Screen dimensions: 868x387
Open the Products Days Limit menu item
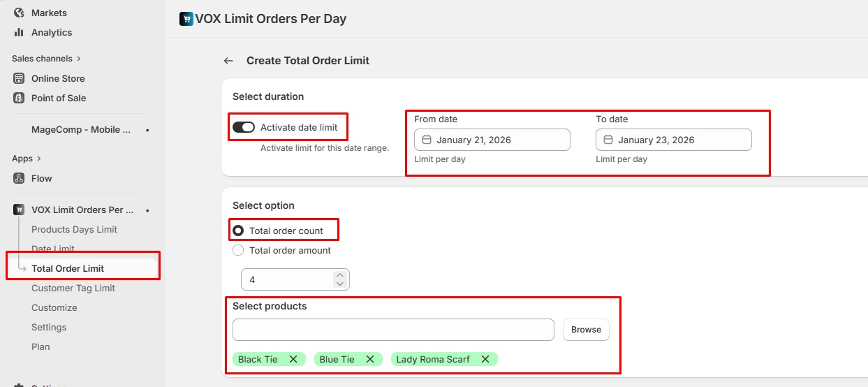pyautogui.click(x=74, y=229)
